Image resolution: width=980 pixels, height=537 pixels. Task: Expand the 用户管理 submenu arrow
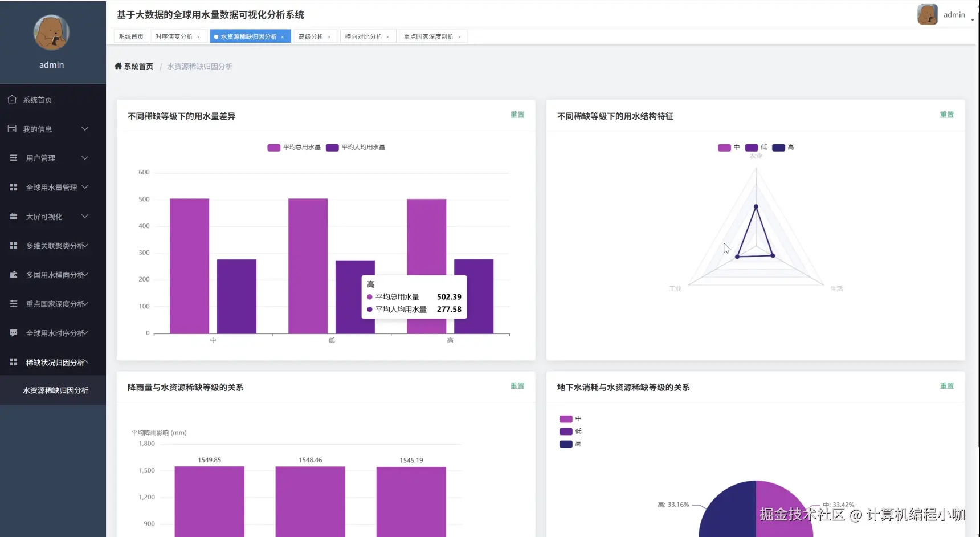coord(85,158)
